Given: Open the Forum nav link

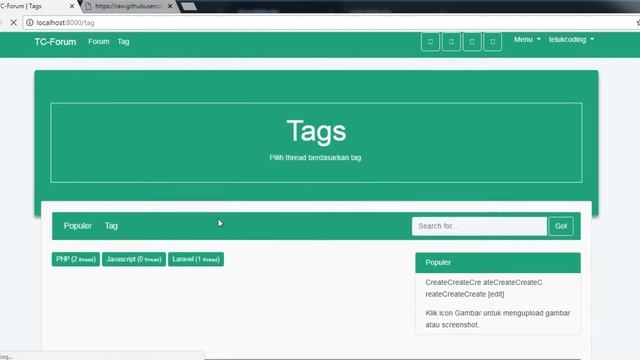Looking at the screenshot, I should coord(99,42).
